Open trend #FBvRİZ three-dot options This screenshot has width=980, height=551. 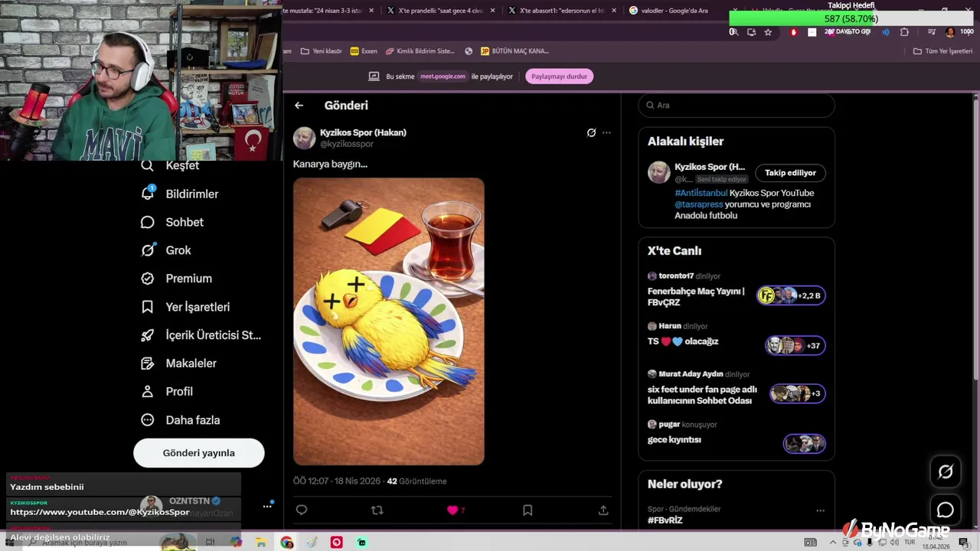coord(820,510)
